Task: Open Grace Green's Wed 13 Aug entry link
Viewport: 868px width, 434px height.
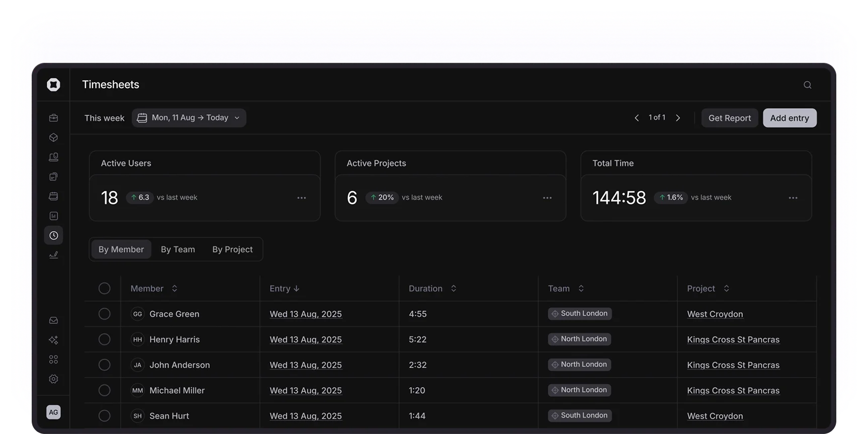Action: pyautogui.click(x=306, y=314)
